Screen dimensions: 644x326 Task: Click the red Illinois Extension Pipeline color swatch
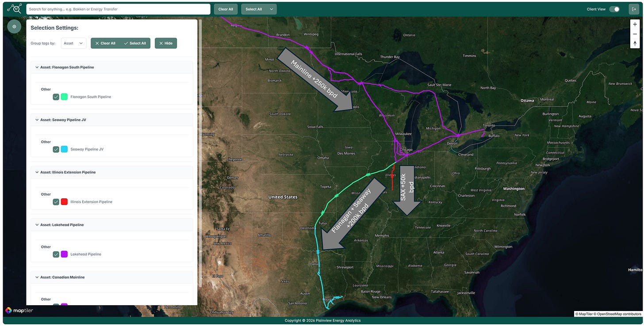tap(64, 202)
